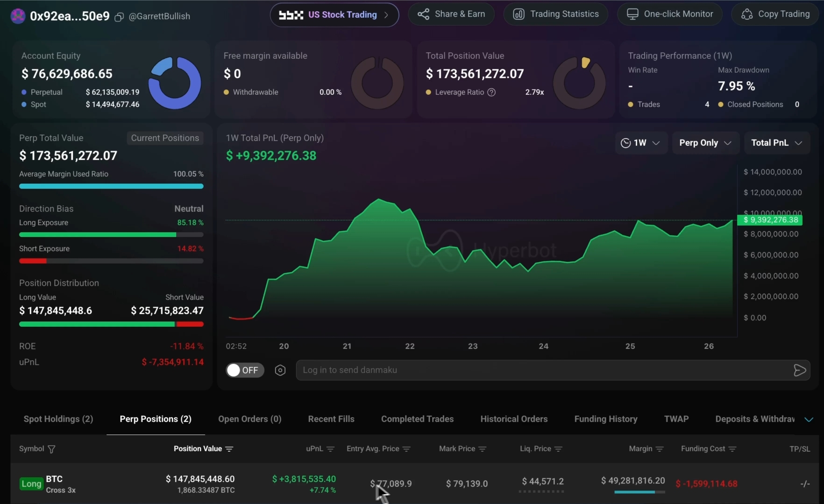Click arrow on US Stock Trading
Screen dimensions: 824x504
386,15
